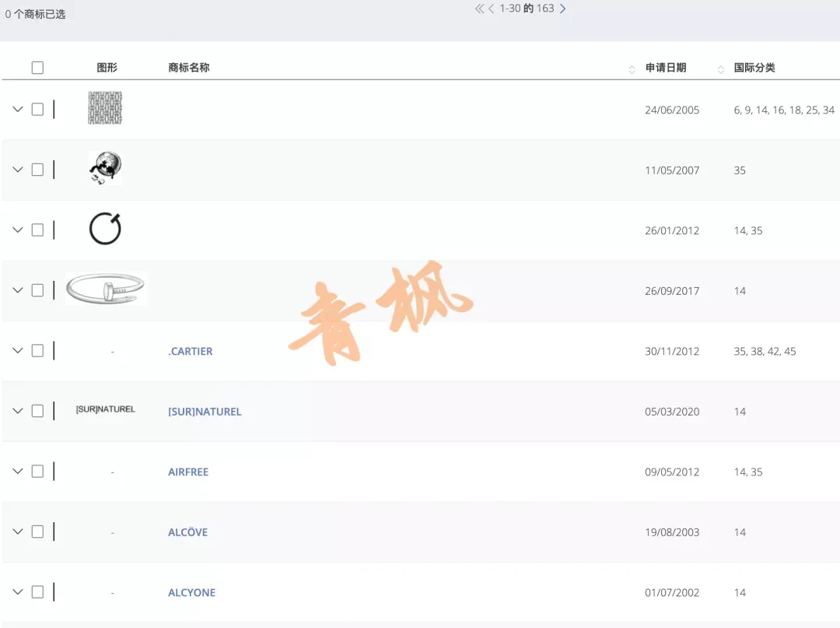Expand the row filed 26/09/2017
The height and width of the screenshot is (628, 840).
[18, 290]
